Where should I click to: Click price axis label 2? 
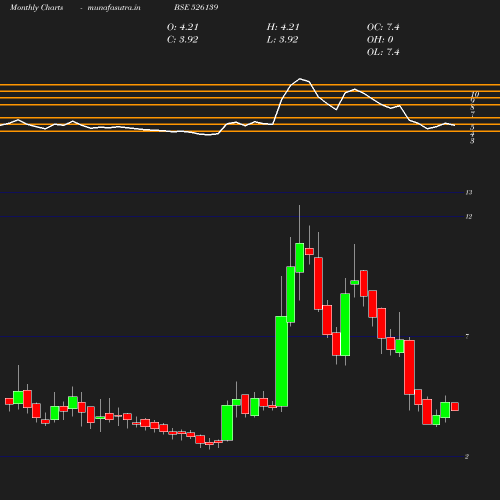point(467,457)
